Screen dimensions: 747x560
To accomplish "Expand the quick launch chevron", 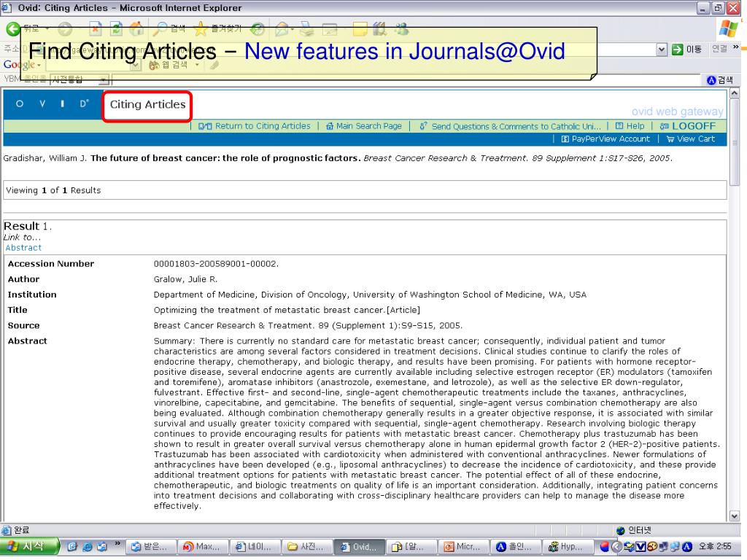I will [x=117, y=544].
